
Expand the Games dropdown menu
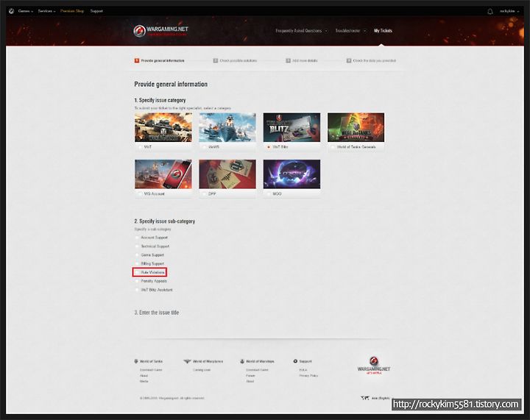tap(26, 11)
